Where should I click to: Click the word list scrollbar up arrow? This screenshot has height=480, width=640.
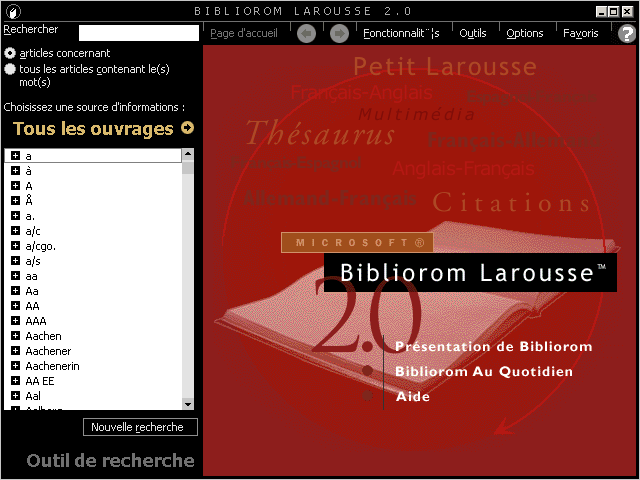click(x=188, y=154)
